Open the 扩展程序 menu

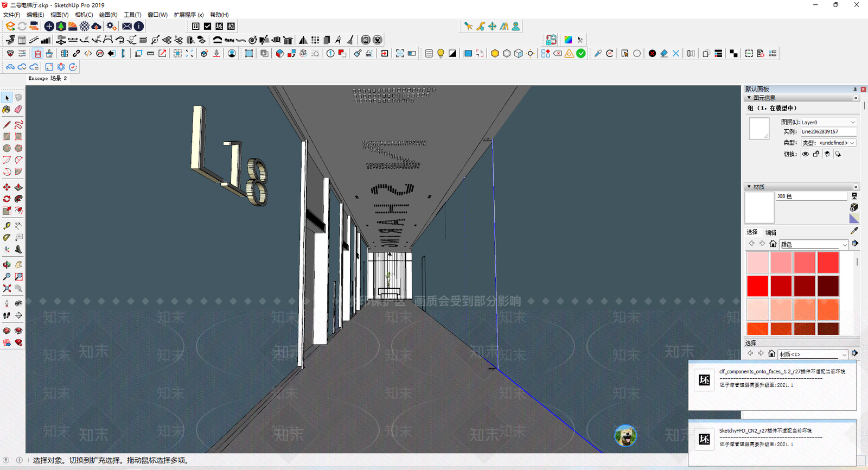click(x=189, y=15)
